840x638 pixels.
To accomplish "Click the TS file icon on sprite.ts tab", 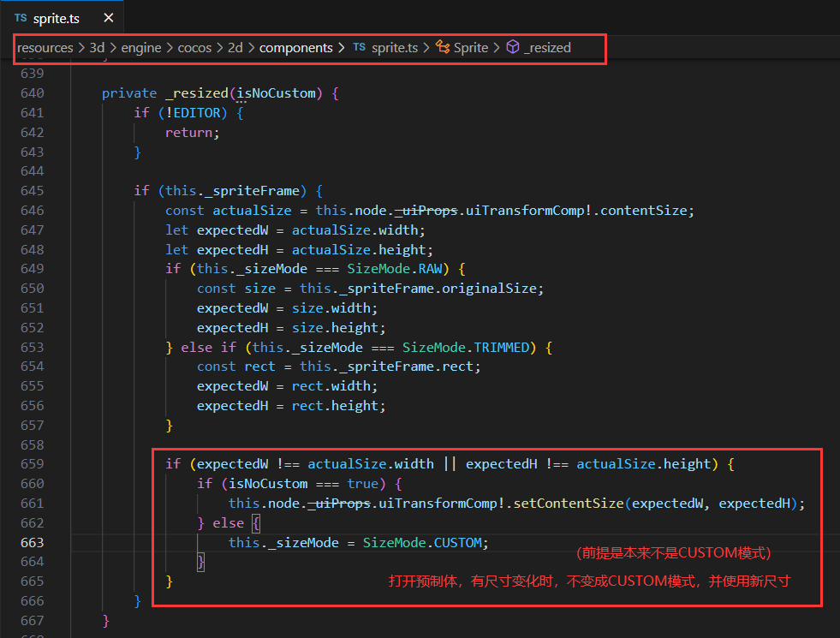I will coord(21,18).
